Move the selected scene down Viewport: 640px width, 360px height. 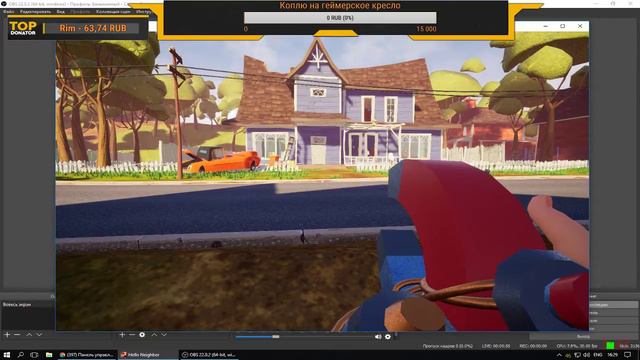coord(39,335)
